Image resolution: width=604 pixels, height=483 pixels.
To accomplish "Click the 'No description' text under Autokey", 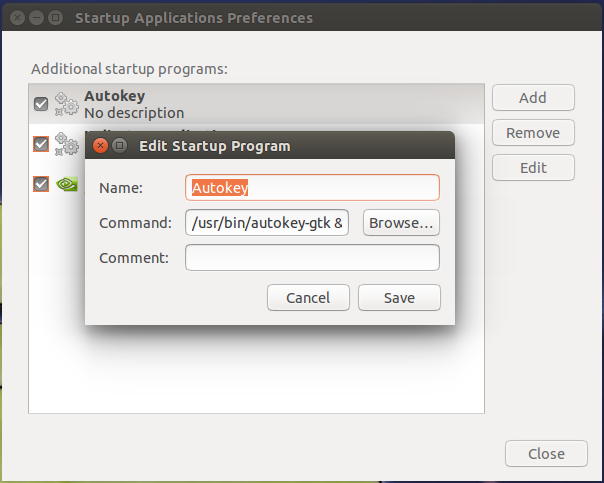I will 134,113.
